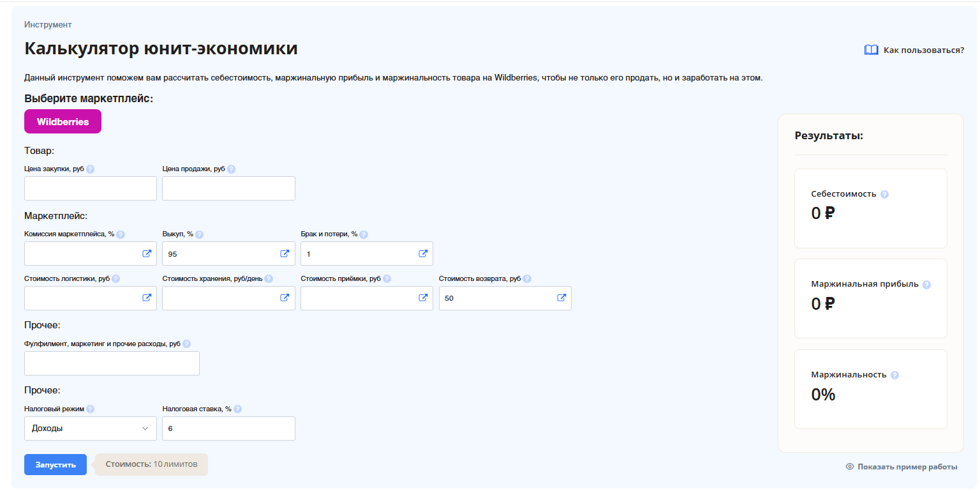Open external link icon in Комиссия маркетплейса field
This screenshot has width=980, height=493.
click(x=147, y=254)
